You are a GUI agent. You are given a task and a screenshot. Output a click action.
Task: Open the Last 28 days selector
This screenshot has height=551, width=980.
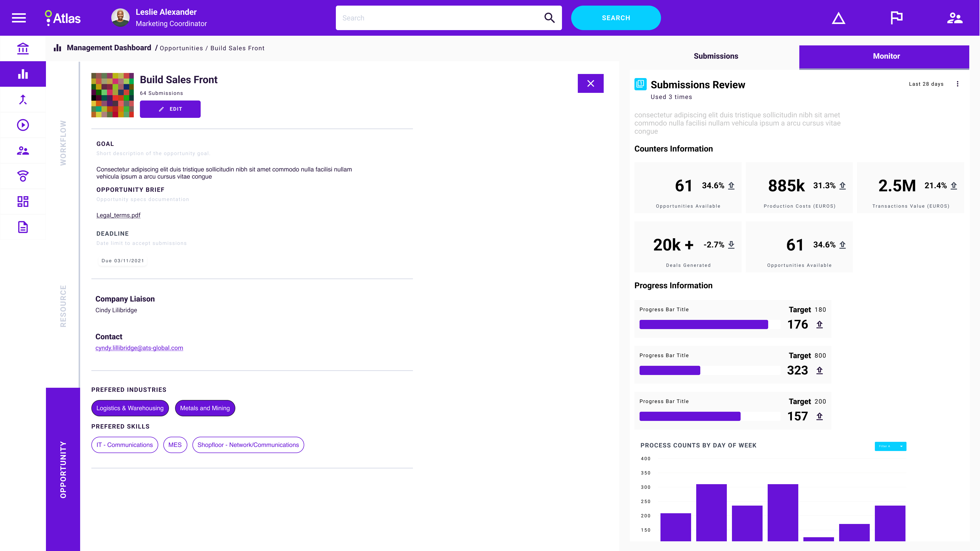pyautogui.click(x=926, y=84)
